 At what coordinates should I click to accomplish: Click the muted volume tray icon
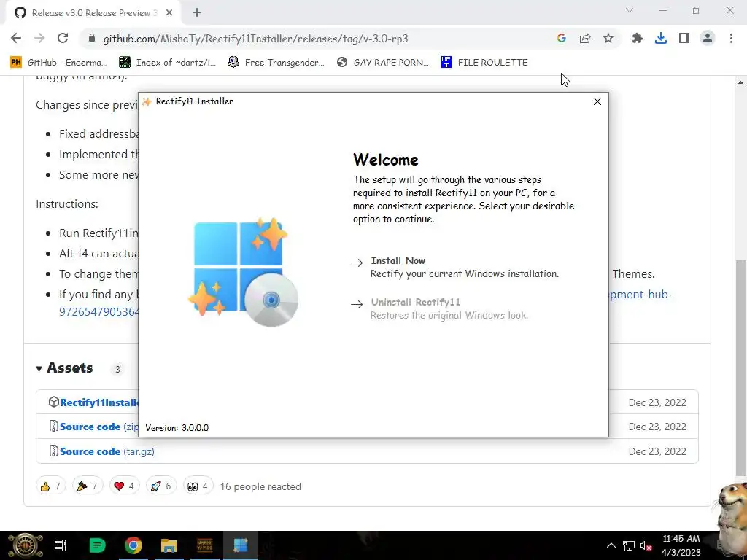[x=646, y=545]
